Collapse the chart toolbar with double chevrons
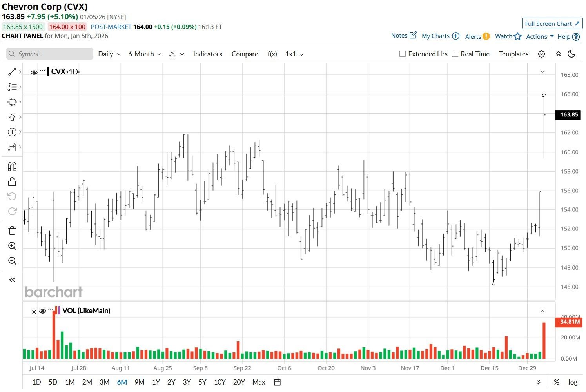 coord(559,54)
